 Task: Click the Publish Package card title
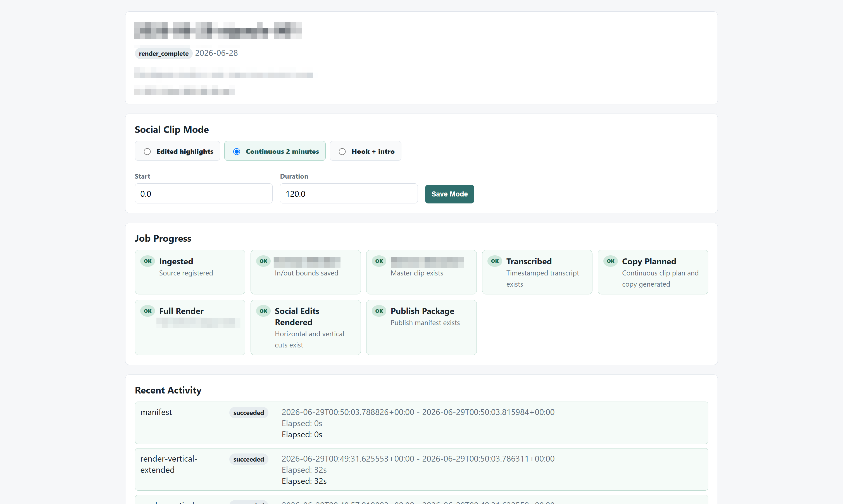[422, 311]
